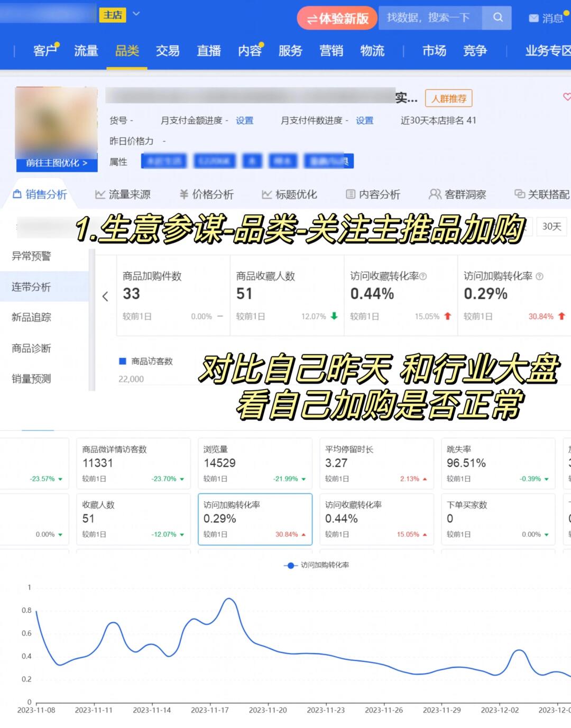Choose the 30天 date range button
The height and width of the screenshot is (728, 571).
551,226
